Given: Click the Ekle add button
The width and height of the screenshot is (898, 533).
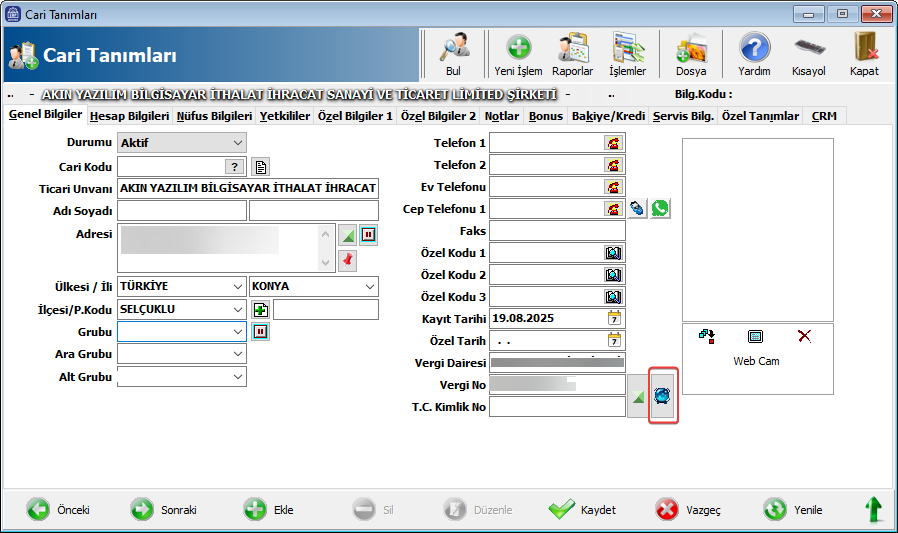Looking at the screenshot, I should click(x=269, y=510).
